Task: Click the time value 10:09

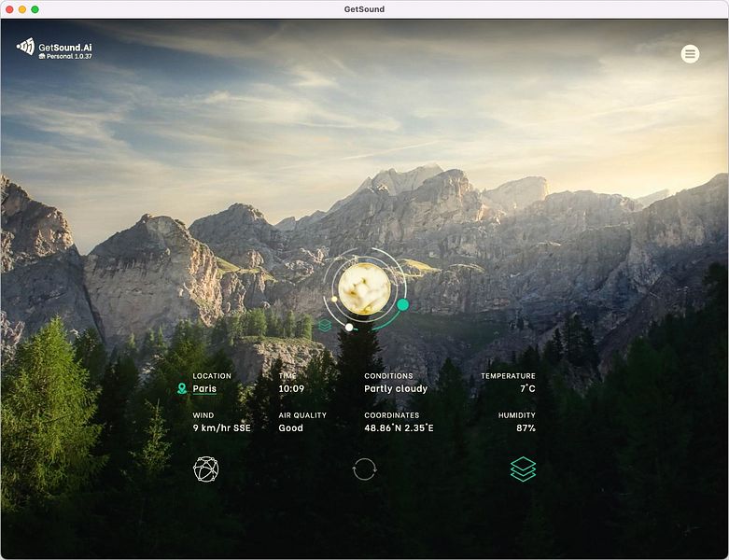Action: pos(291,388)
